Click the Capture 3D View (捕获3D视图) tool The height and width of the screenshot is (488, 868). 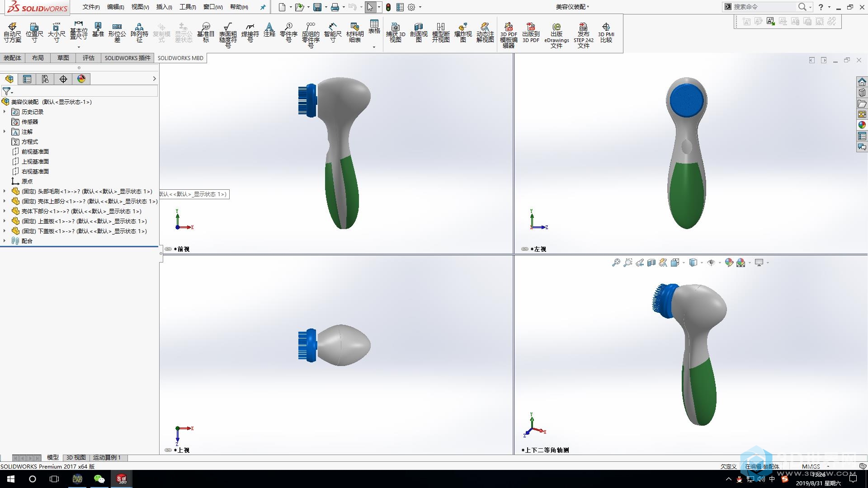pos(396,33)
